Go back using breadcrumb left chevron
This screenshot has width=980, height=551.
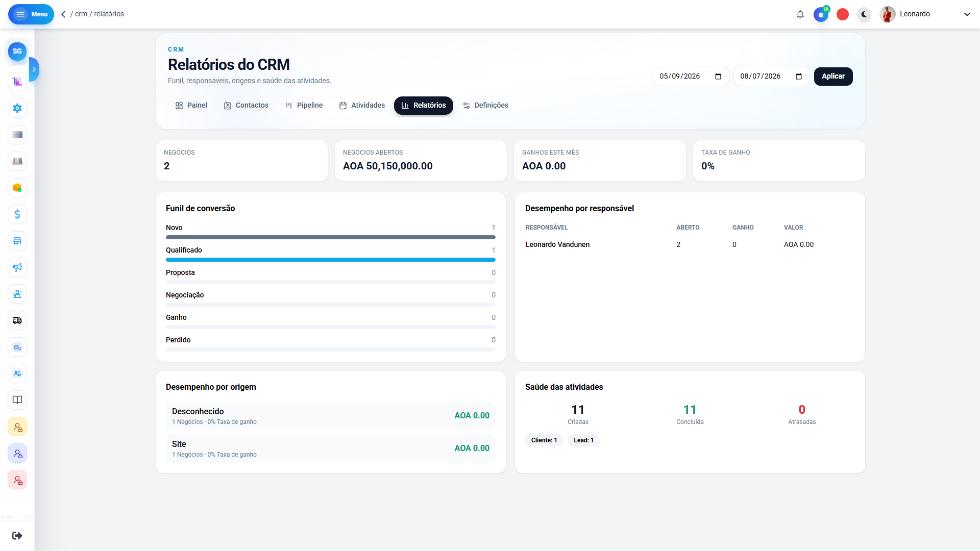pos(64,14)
